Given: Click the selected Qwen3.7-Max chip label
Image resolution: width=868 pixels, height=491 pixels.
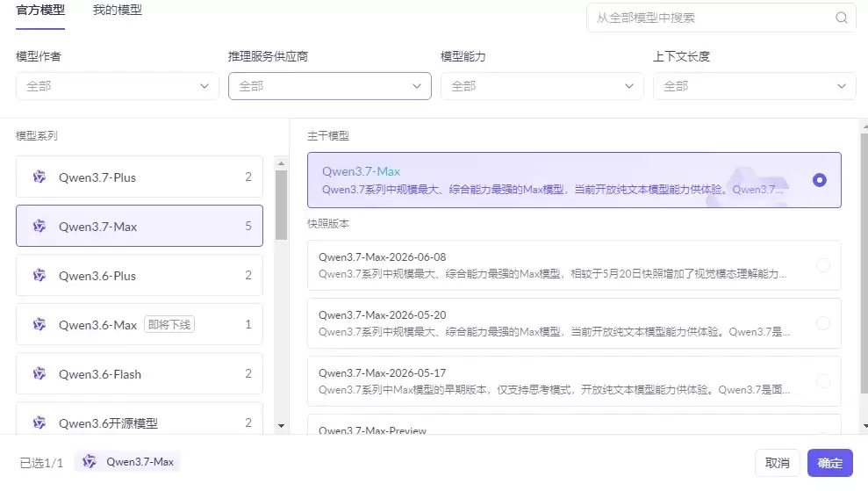Looking at the screenshot, I should pyautogui.click(x=140, y=462).
